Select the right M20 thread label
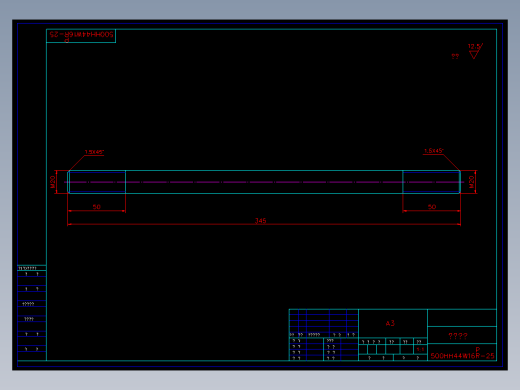The image size is (520, 390). pyautogui.click(x=471, y=182)
